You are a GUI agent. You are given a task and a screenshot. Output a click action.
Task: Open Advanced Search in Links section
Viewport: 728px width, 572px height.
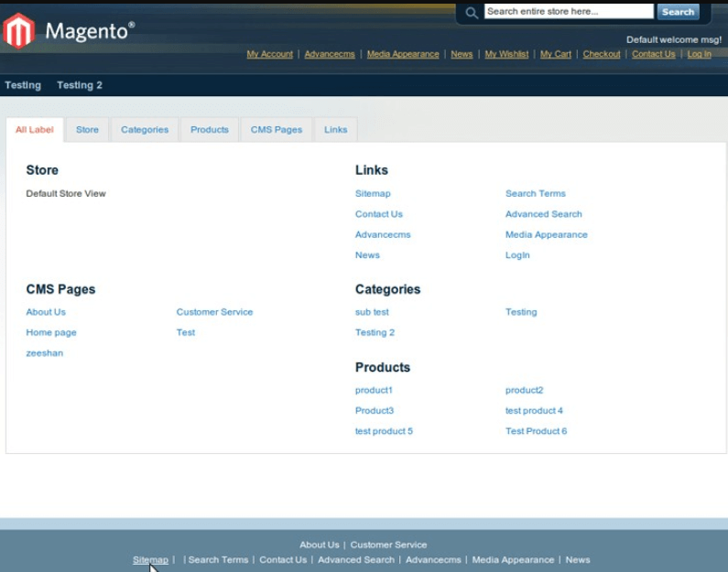[x=544, y=214]
